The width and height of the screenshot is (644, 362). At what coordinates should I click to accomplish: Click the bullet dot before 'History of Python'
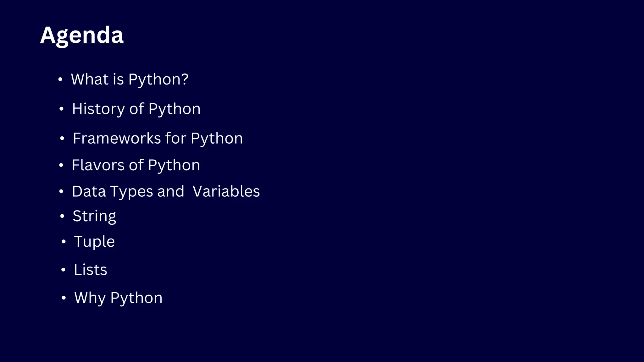(x=61, y=109)
